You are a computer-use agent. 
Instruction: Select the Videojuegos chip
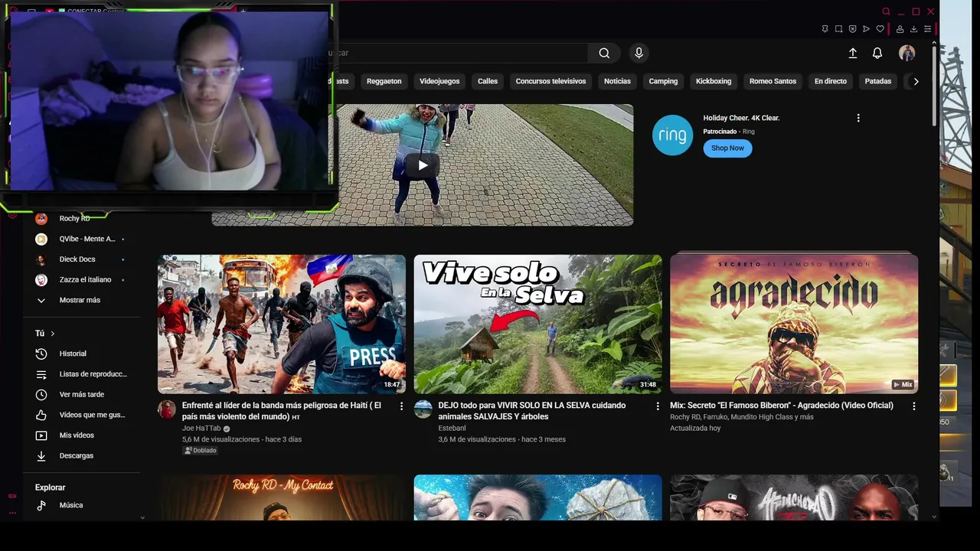point(439,81)
